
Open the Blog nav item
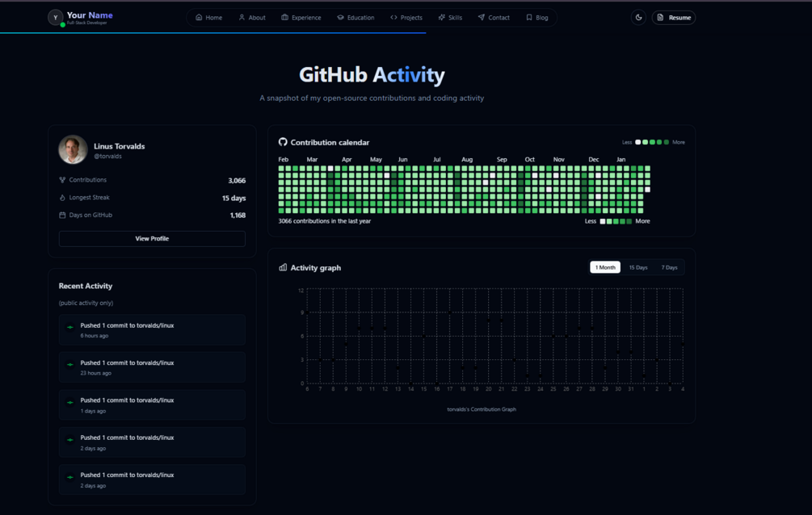pos(537,18)
